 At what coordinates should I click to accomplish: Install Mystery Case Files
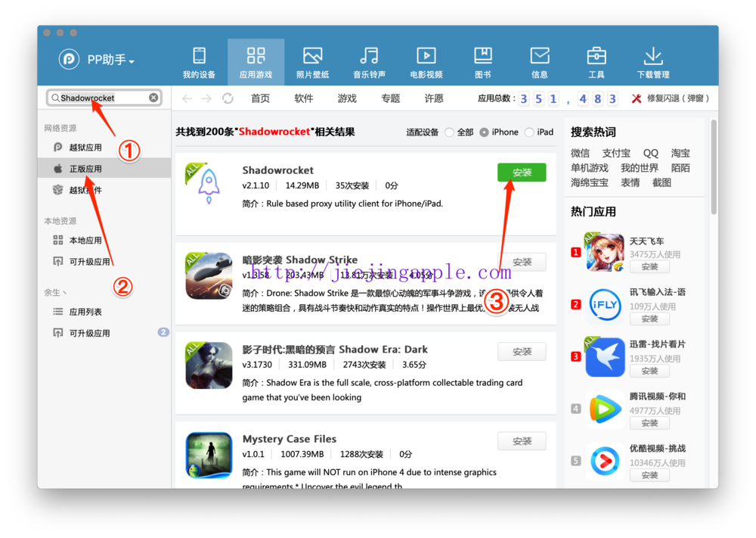[x=522, y=441]
